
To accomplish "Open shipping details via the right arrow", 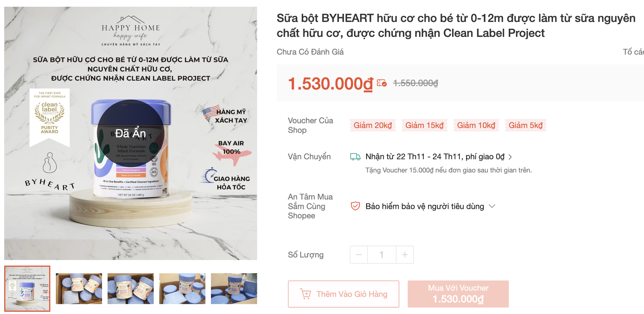I will pos(510,157).
